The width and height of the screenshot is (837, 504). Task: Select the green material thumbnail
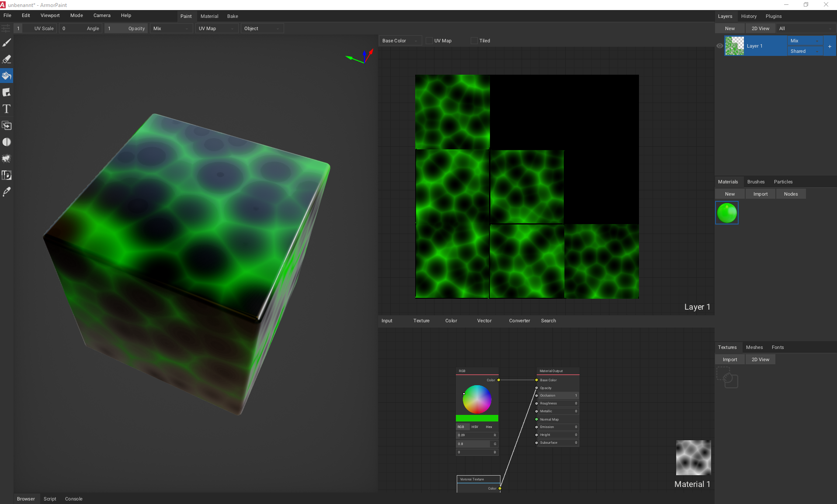point(727,213)
